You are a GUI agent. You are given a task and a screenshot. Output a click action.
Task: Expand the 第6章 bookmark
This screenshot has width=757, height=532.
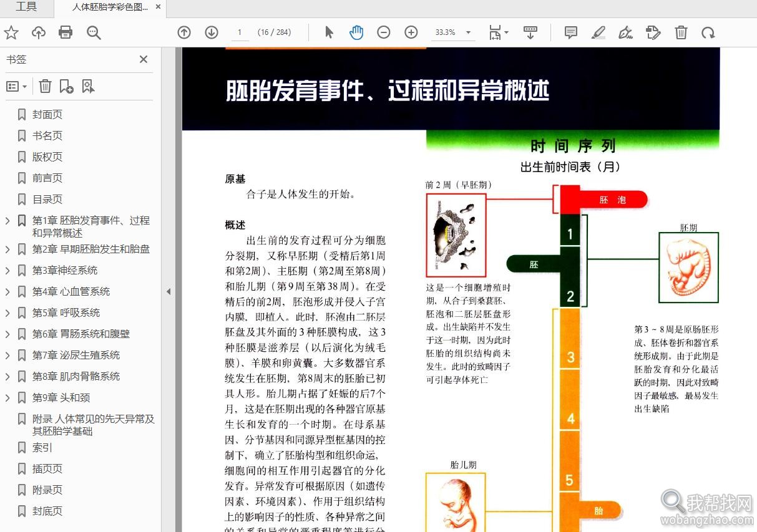point(7,334)
